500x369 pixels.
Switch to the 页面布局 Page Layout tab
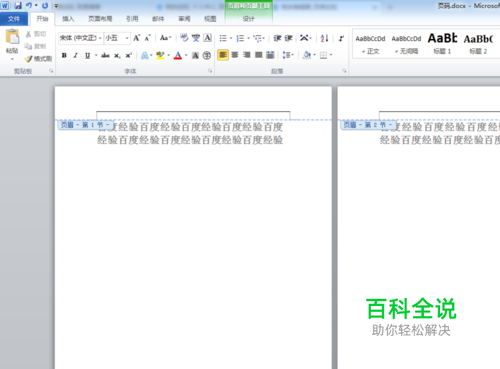pos(100,19)
